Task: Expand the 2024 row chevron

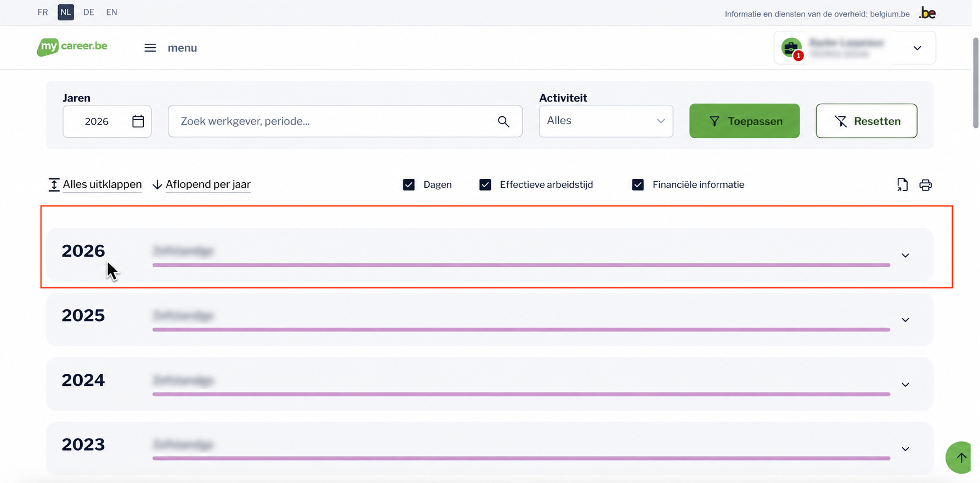Action: (x=905, y=385)
